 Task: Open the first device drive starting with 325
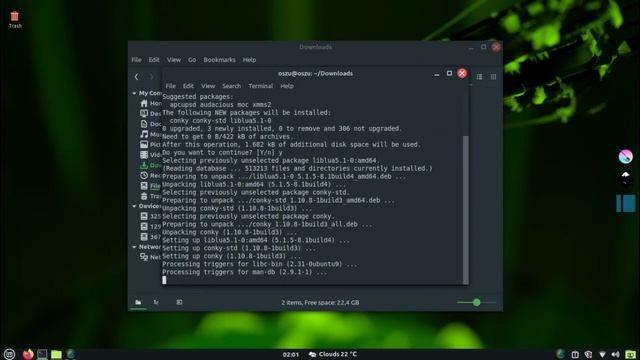[151, 216]
